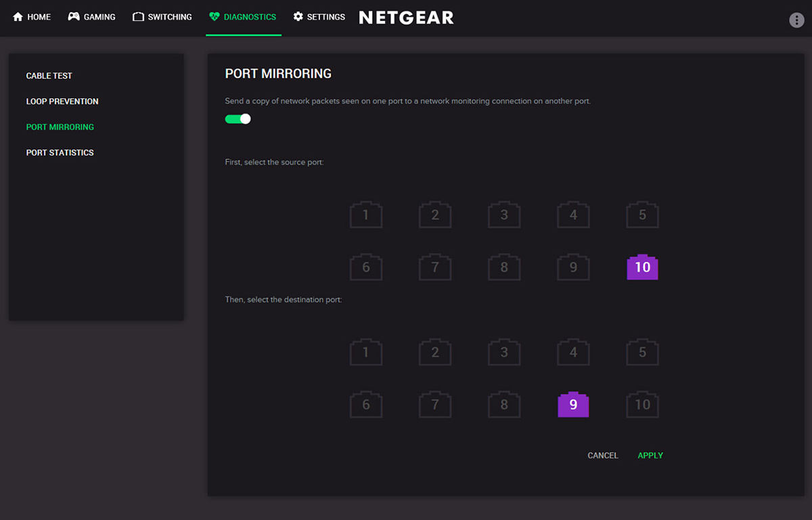Open Port Statistics in sidebar
This screenshot has width=812, height=520.
click(x=60, y=153)
